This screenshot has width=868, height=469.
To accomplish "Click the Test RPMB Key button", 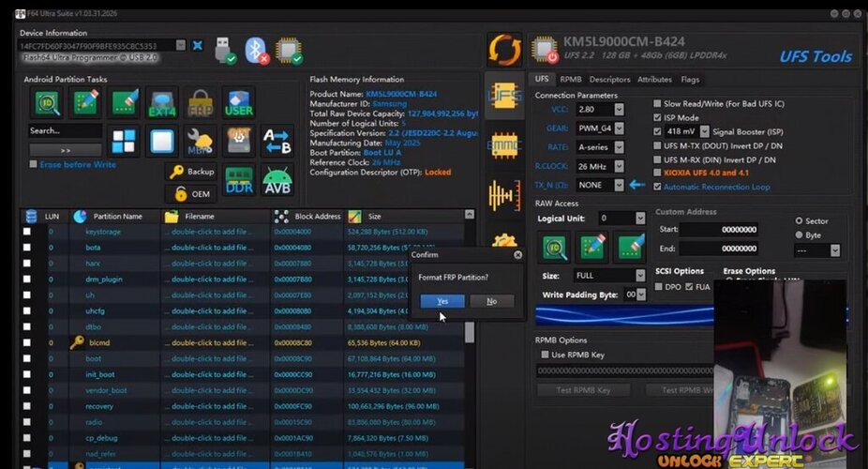I will point(583,390).
